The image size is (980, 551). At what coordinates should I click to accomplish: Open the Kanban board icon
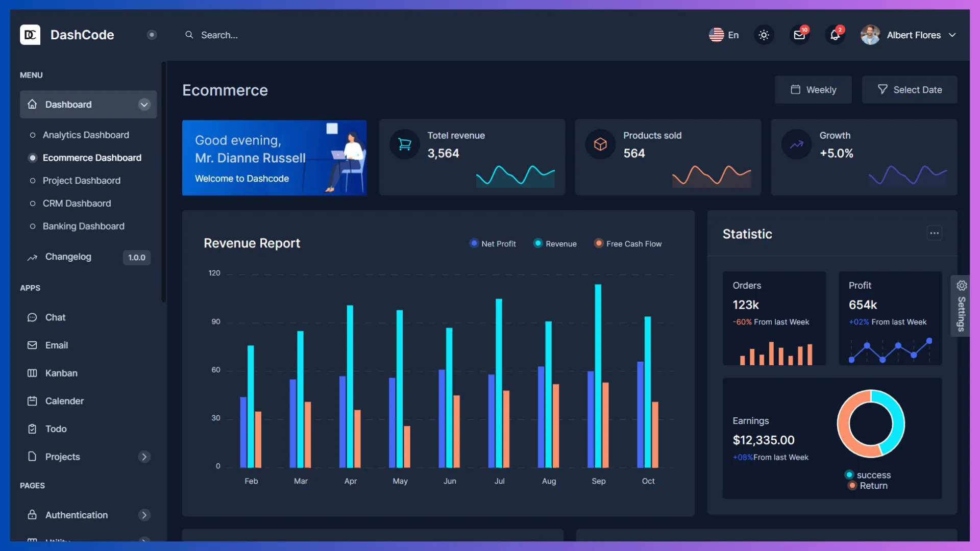(32, 373)
